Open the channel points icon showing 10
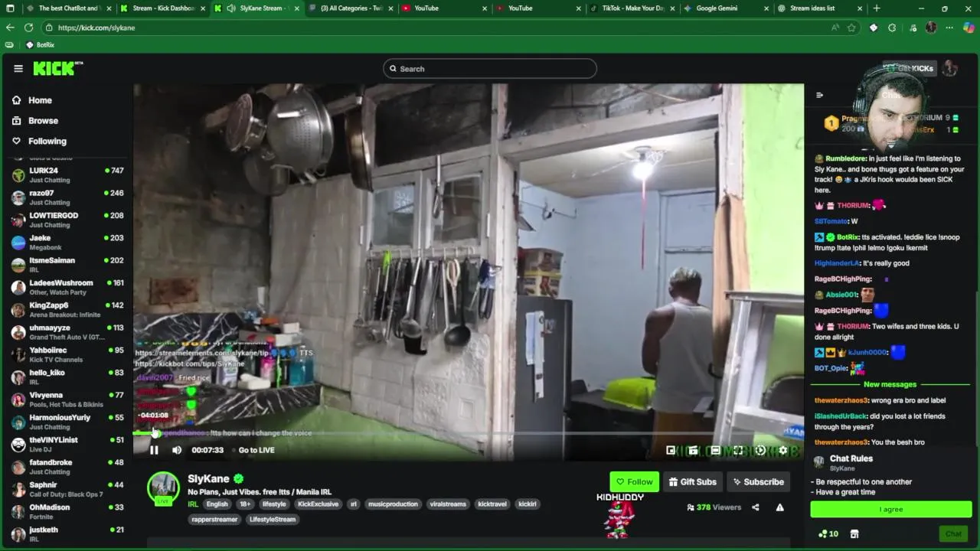The image size is (980, 551). [828, 534]
